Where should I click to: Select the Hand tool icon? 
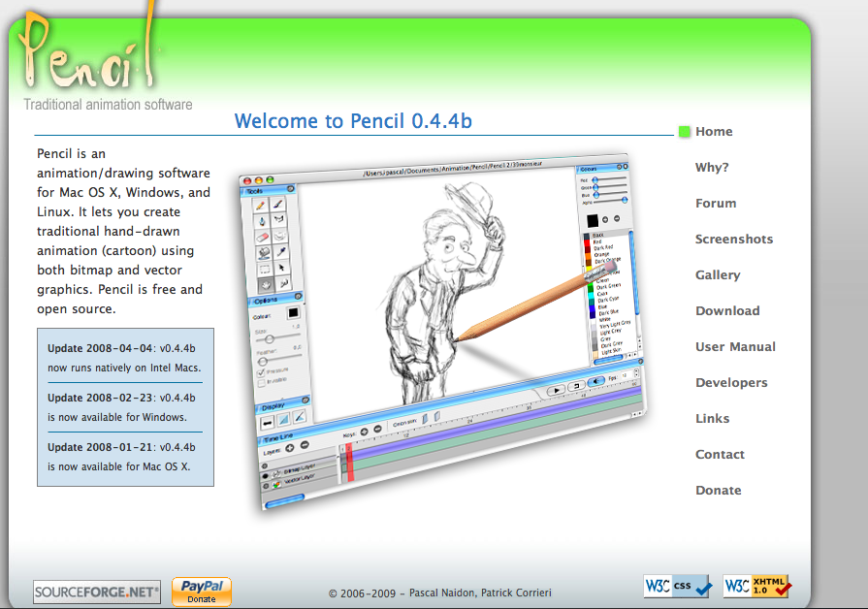pos(267,286)
